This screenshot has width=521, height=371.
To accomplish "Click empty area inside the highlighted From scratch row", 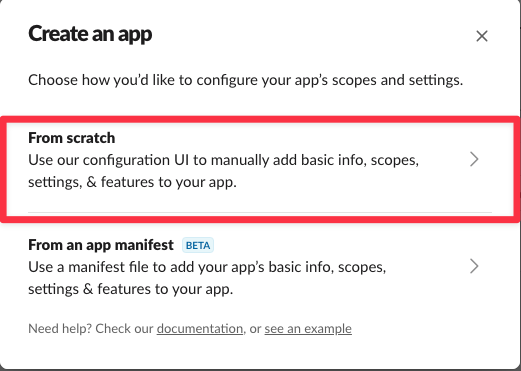I will (333, 197).
